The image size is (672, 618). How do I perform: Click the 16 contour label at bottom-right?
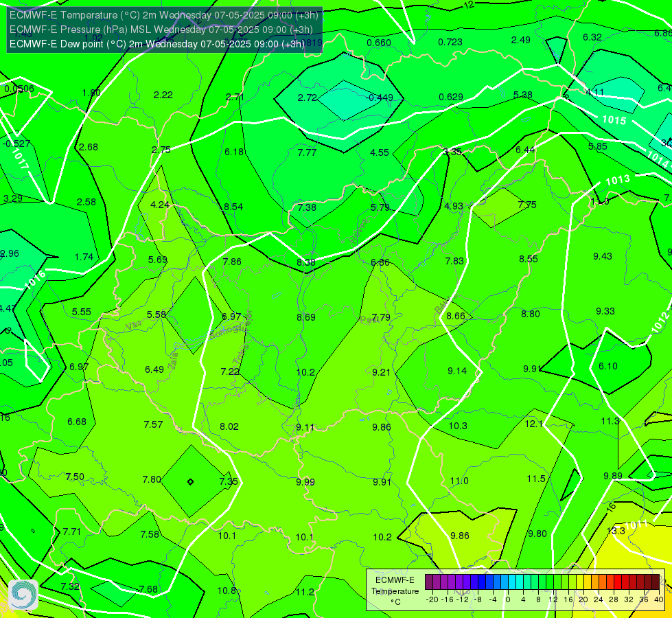(612, 507)
